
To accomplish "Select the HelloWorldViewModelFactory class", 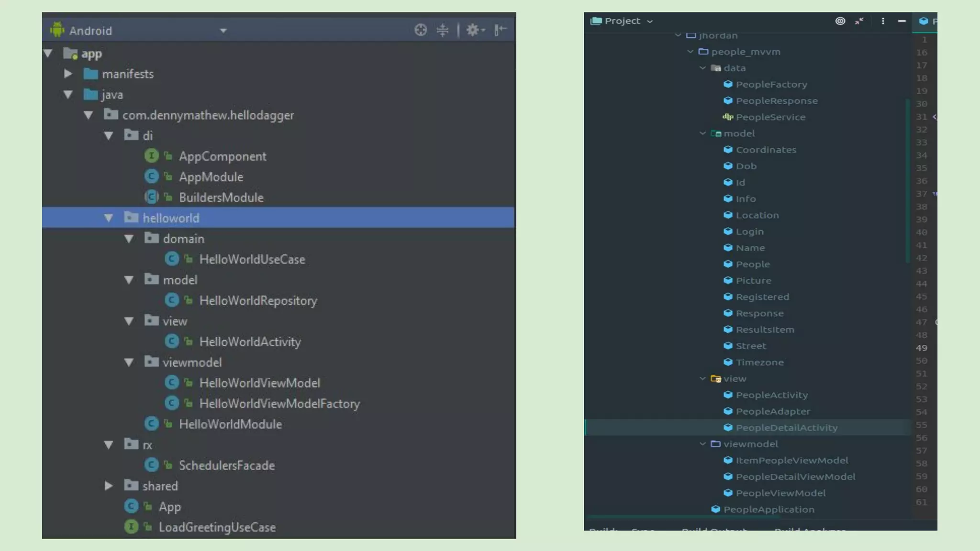I will [279, 404].
